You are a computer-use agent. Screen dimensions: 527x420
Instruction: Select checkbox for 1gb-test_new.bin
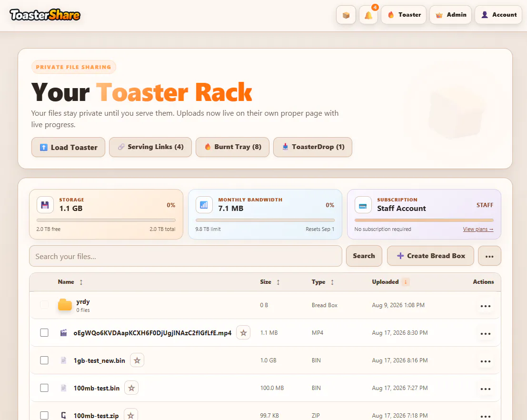tap(44, 360)
